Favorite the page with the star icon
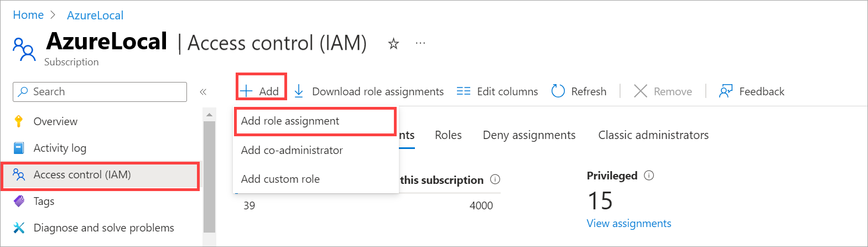The image size is (868, 247). [393, 43]
